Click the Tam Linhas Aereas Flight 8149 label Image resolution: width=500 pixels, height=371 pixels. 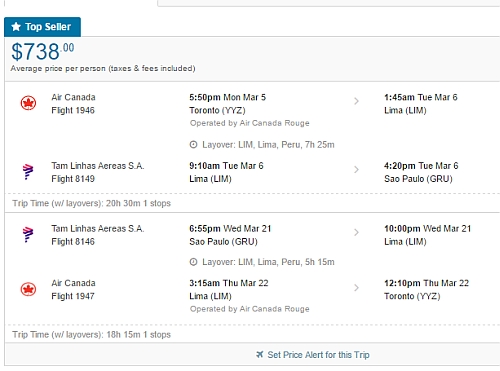(98, 172)
